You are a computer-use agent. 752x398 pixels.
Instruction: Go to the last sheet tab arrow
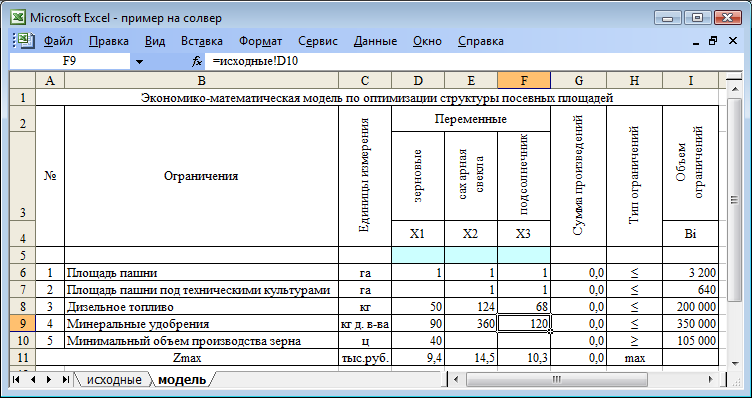pos(65,379)
